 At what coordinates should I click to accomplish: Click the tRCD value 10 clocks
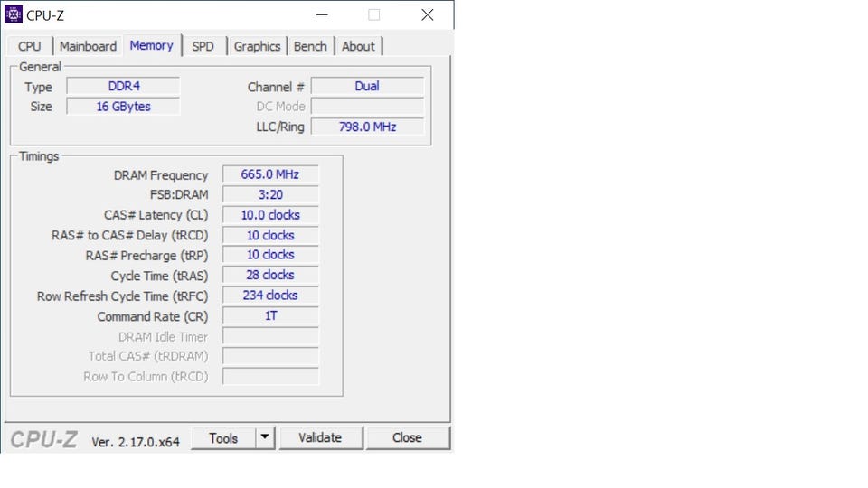270,235
